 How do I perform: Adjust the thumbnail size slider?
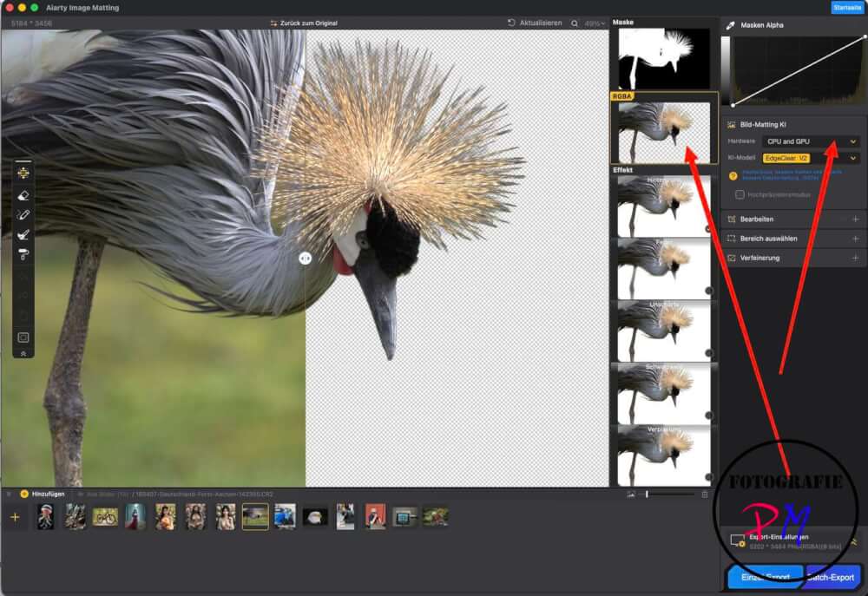(647, 494)
